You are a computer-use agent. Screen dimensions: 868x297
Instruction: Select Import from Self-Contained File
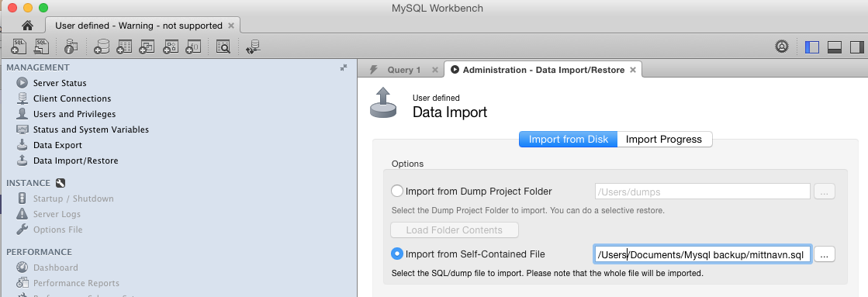397,254
